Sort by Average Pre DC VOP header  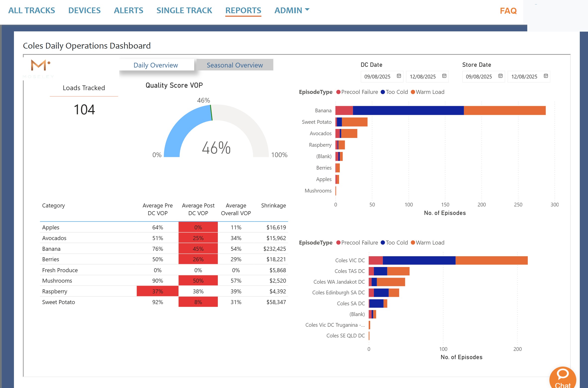tap(158, 209)
